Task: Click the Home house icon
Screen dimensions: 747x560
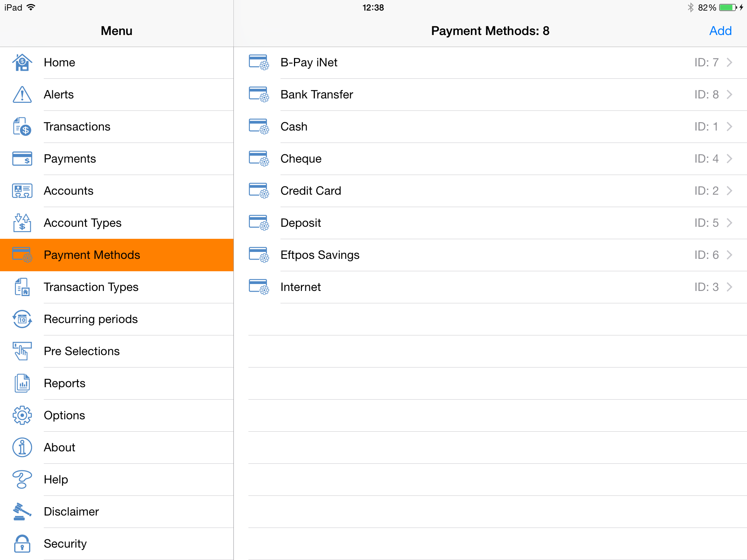Action: pyautogui.click(x=22, y=62)
